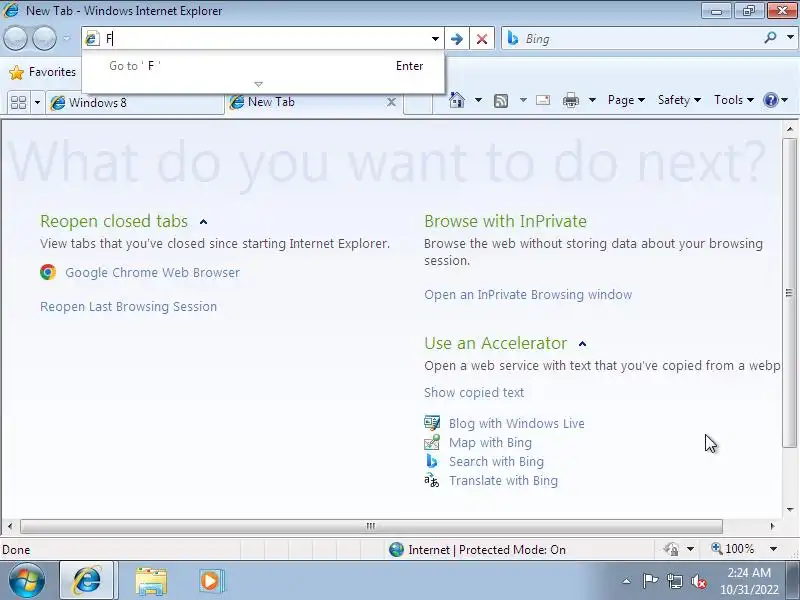This screenshot has height=600, width=800.
Task: Open the Reopen closed tabs heading
Action: pyautogui.click(x=114, y=221)
